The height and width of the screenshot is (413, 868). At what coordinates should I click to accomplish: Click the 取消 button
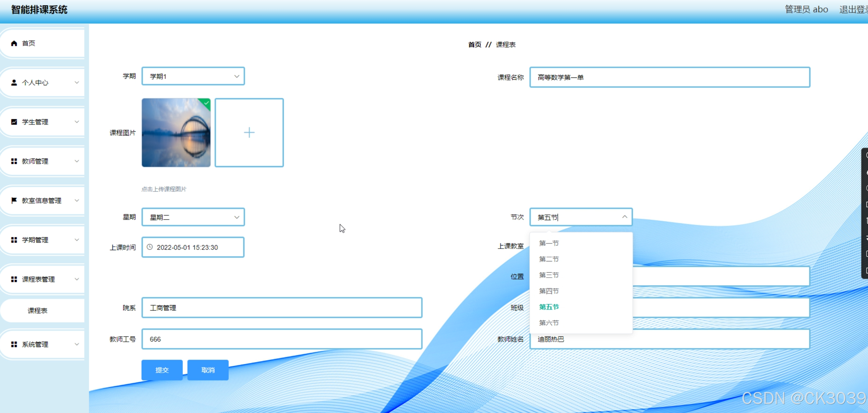(x=208, y=370)
